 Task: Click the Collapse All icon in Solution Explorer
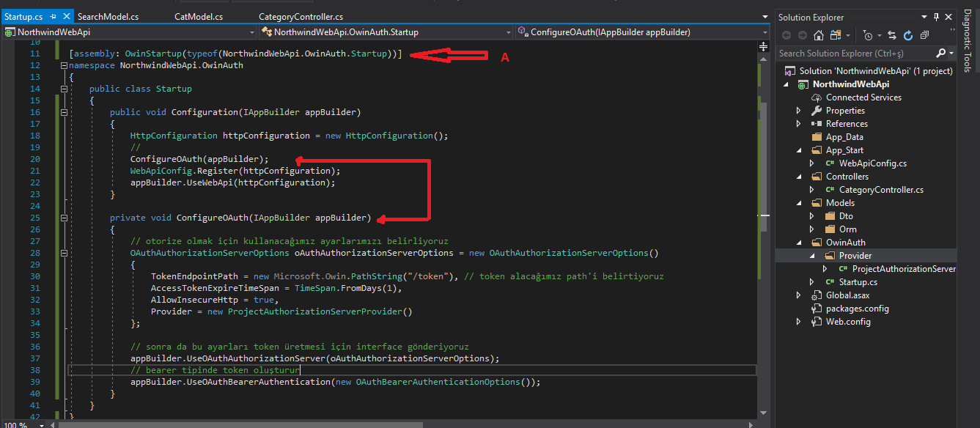(924, 35)
